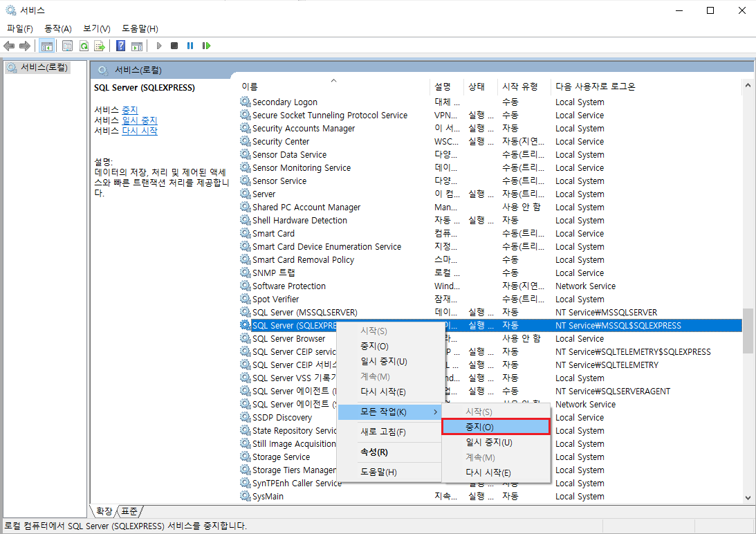Sort by the 시작 유형 column header

coord(524,86)
